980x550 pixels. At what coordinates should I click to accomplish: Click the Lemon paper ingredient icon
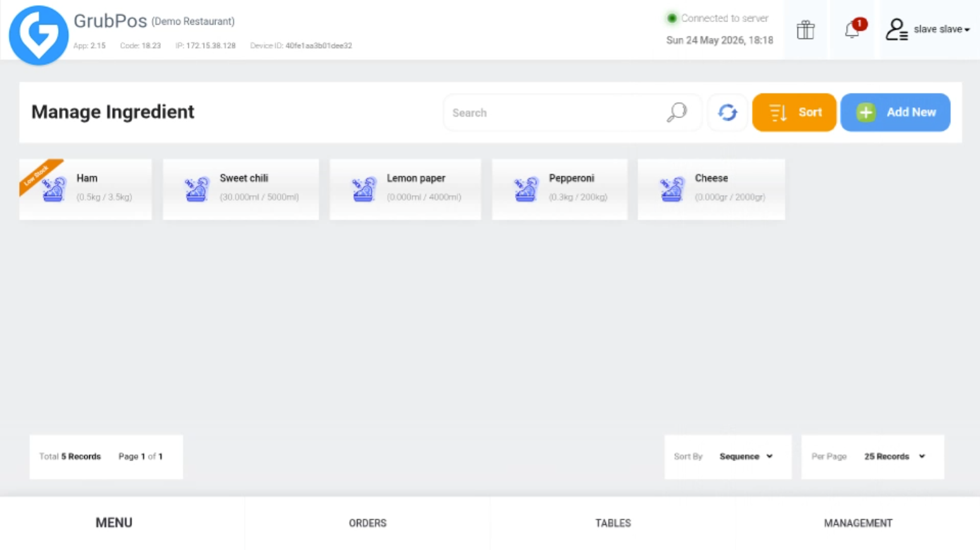coord(364,189)
